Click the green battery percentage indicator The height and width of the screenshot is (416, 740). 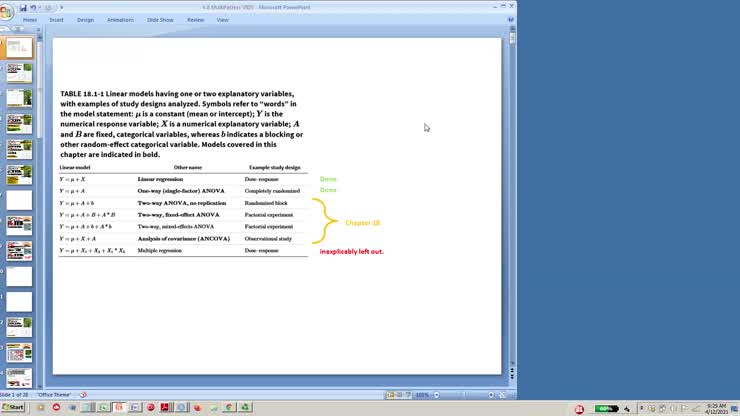pos(606,408)
